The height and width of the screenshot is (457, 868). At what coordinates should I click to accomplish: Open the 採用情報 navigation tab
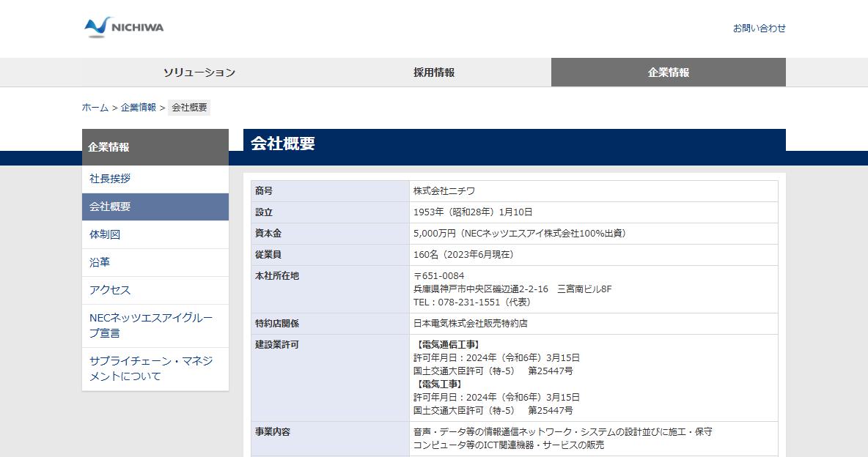tap(434, 73)
